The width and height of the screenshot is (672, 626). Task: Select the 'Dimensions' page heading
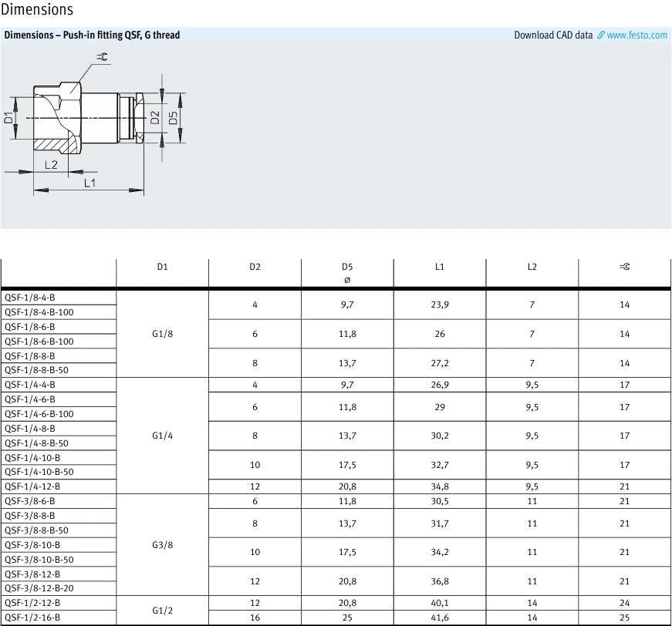point(37,9)
